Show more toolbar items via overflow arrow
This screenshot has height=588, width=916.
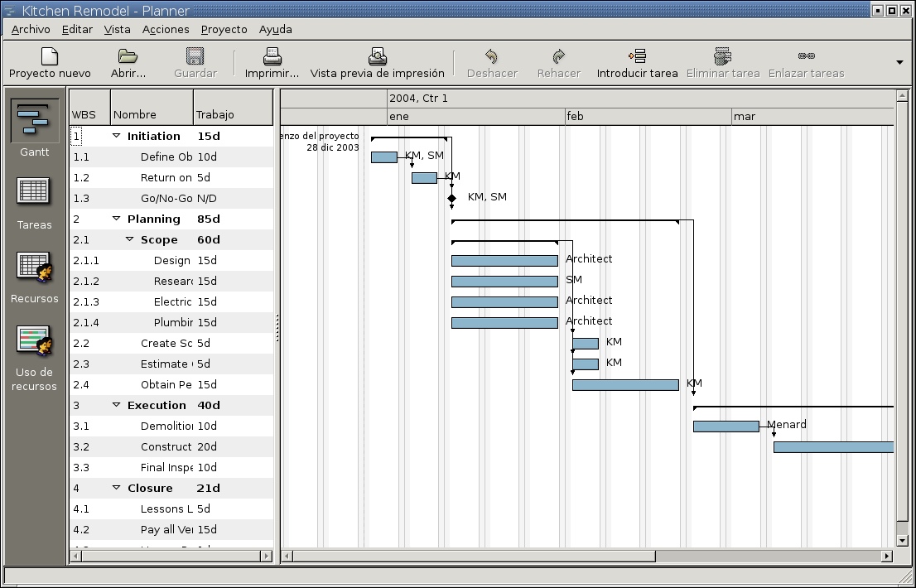899,62
